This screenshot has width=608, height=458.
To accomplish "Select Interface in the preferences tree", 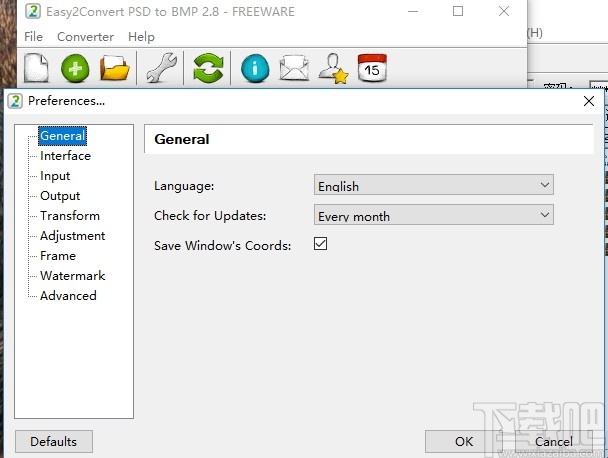I will (x=65, y=156).
